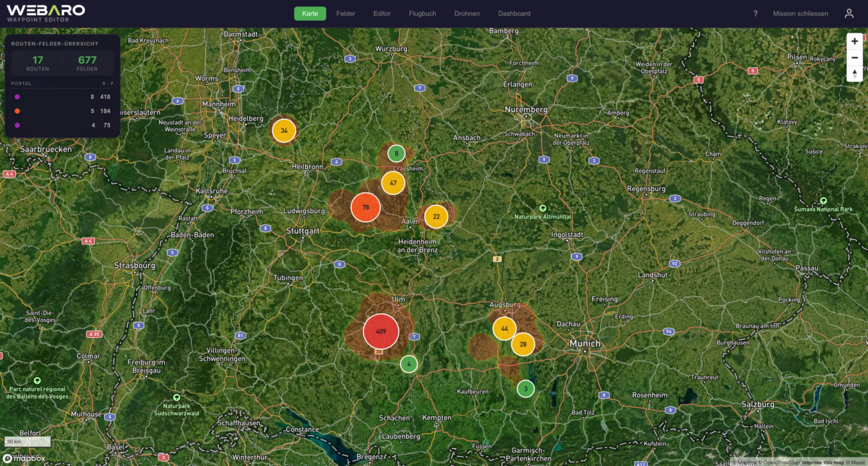This screenshot has width=868, height=466.
Task: Select the 28 cluster marker
Action: [x=523, y=344]
